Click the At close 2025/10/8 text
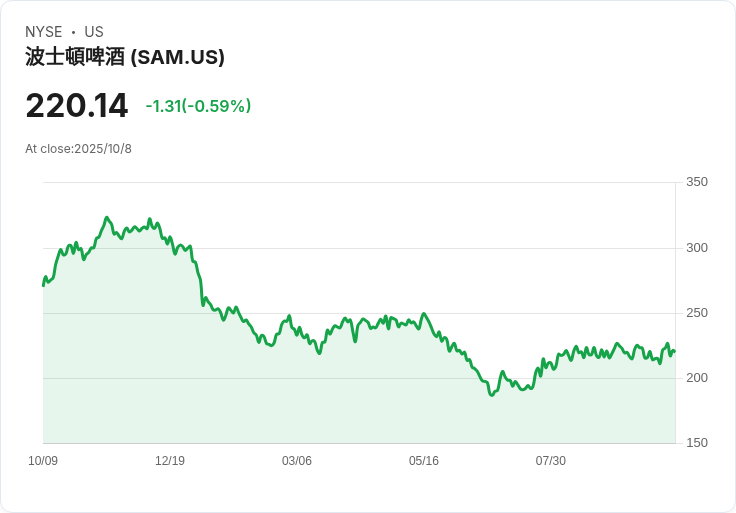 pos(78,149)
